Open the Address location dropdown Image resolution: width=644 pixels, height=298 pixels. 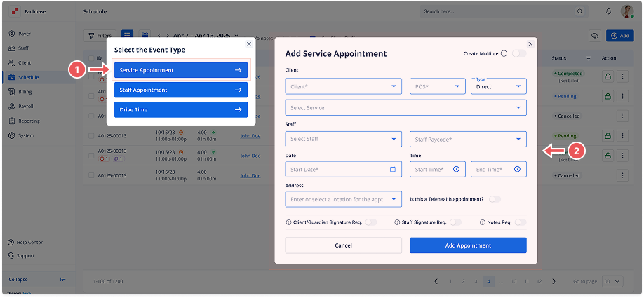click(343, 199)
